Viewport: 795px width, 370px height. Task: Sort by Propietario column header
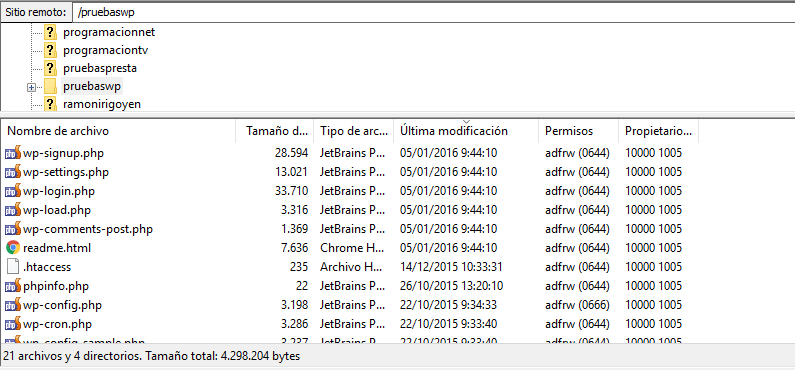pyautogui.click(x=659, y=131)
